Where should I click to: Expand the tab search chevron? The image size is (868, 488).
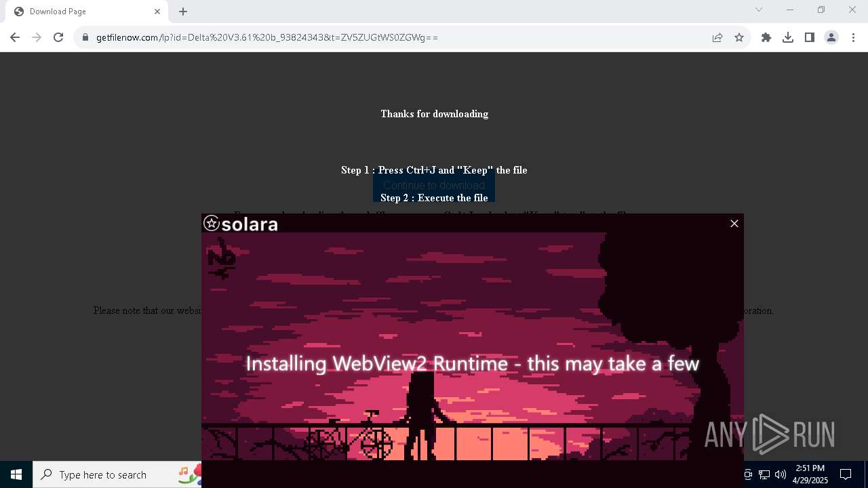coord(759,9)
